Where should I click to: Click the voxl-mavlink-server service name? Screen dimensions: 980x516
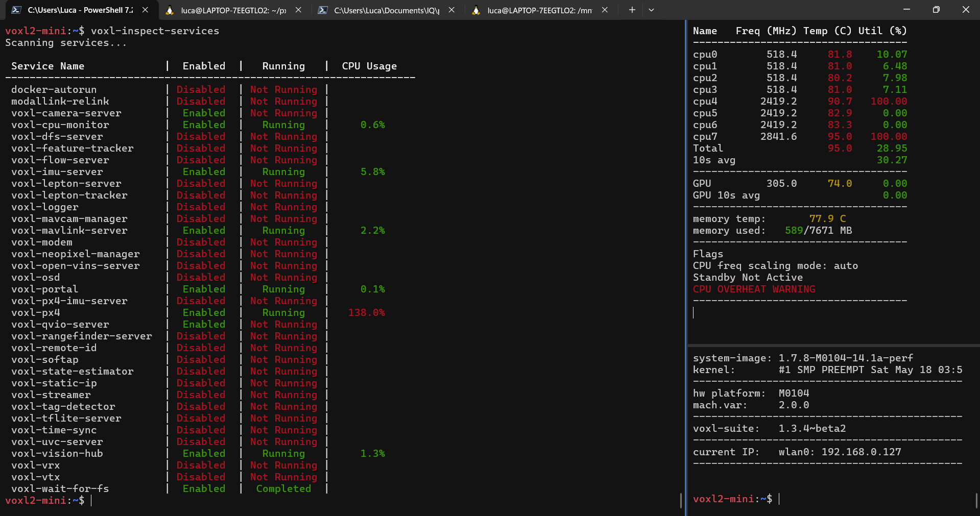coord(69,231)
